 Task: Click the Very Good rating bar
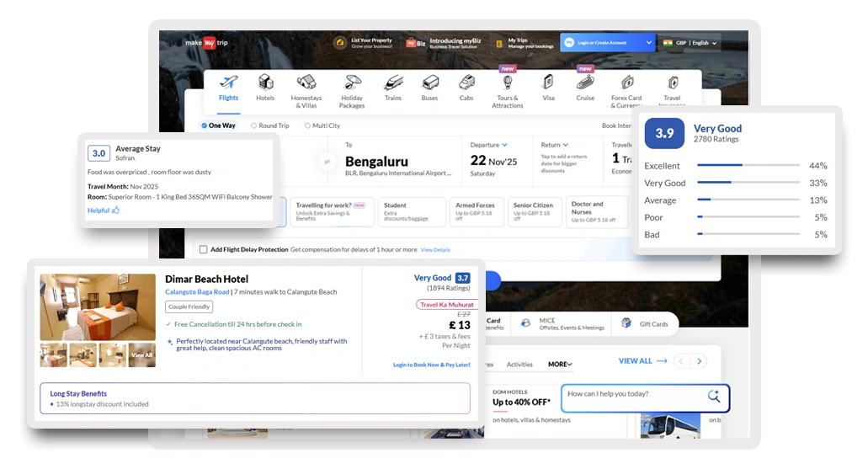point(748,182)
